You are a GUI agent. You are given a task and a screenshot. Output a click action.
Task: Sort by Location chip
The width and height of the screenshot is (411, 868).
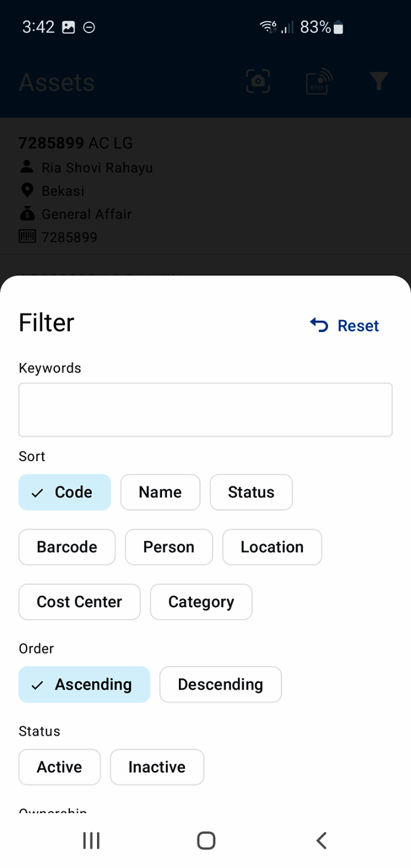tap(272, 547)
